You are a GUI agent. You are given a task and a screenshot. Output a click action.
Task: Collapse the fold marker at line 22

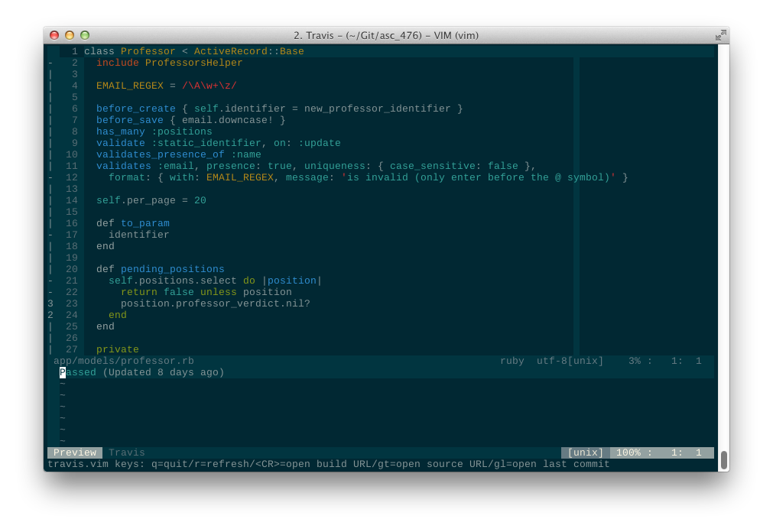(x=50, y=292)
